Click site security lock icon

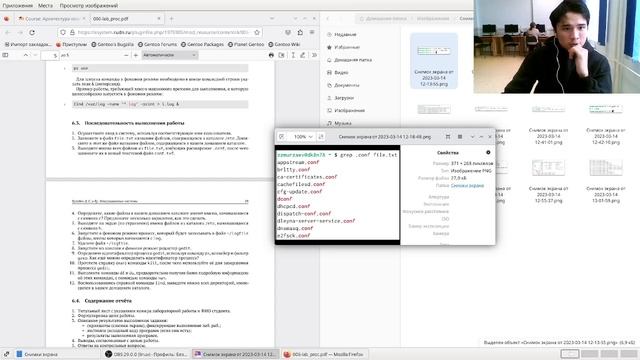72,32
